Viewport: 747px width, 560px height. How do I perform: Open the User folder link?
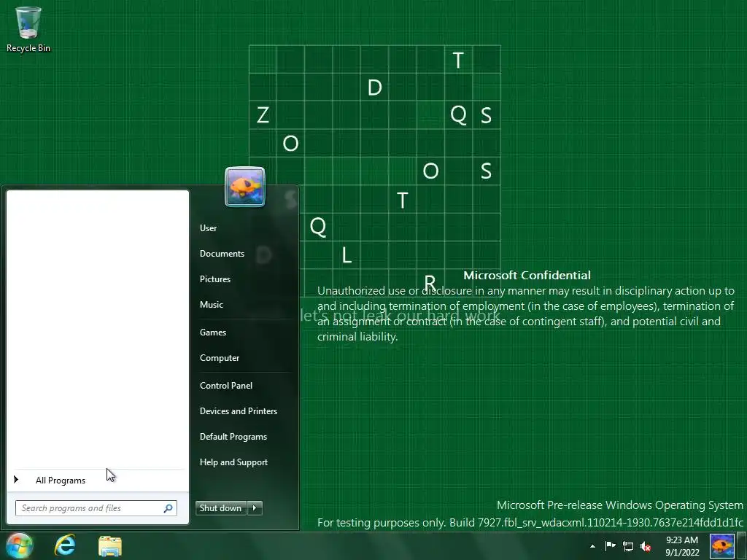point(208,228)
